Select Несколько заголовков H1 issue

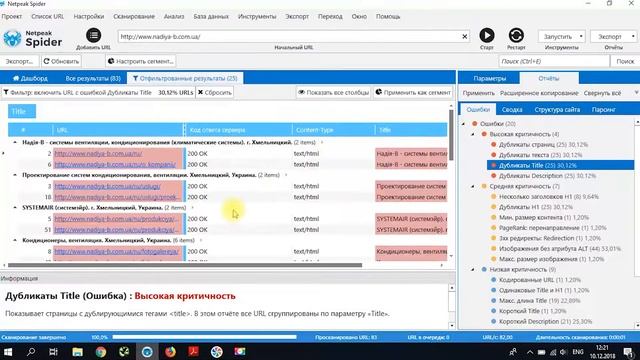click(x=548, y=196)
